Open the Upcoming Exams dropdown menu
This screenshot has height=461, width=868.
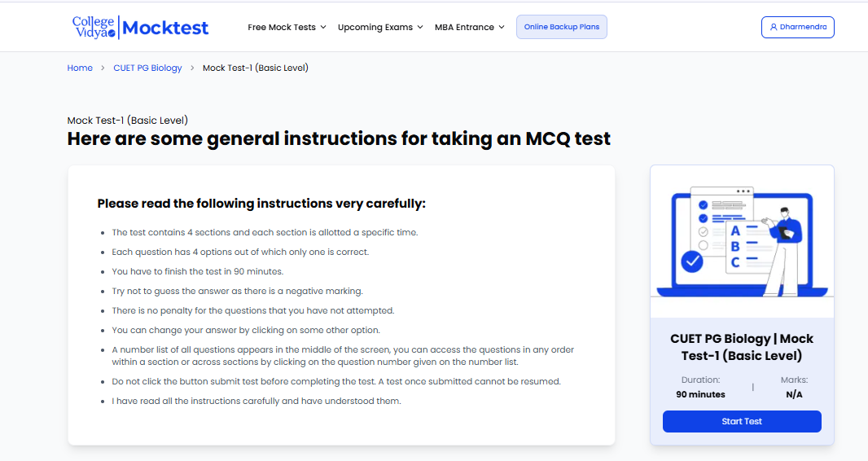click(380, 27)
